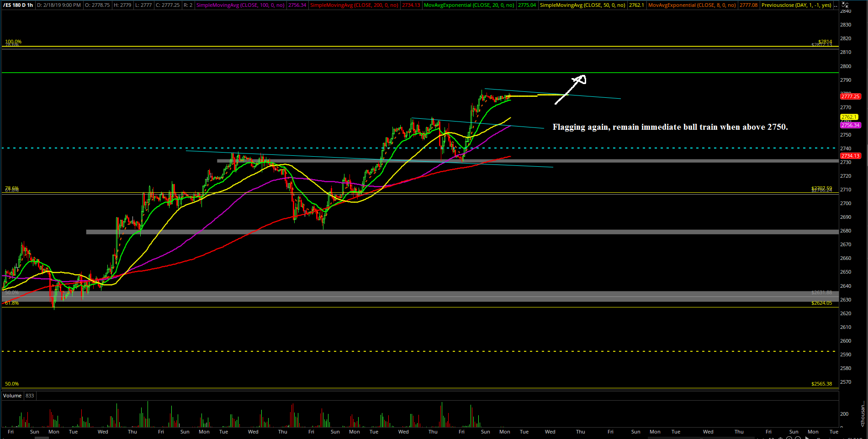Select the 'Flagging again, remain immediate bull train' note
Screen dimensions: 868x439
tap(670, 127)
